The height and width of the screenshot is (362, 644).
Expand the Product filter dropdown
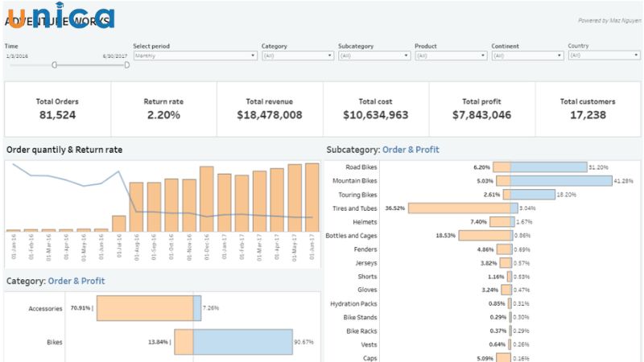[x=450, y=56]
